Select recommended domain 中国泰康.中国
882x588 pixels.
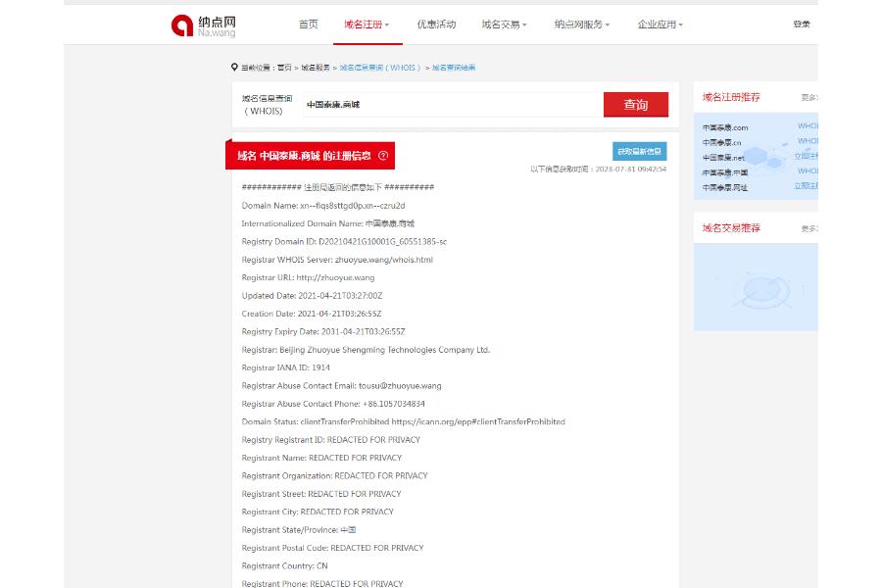pos(725,172)
